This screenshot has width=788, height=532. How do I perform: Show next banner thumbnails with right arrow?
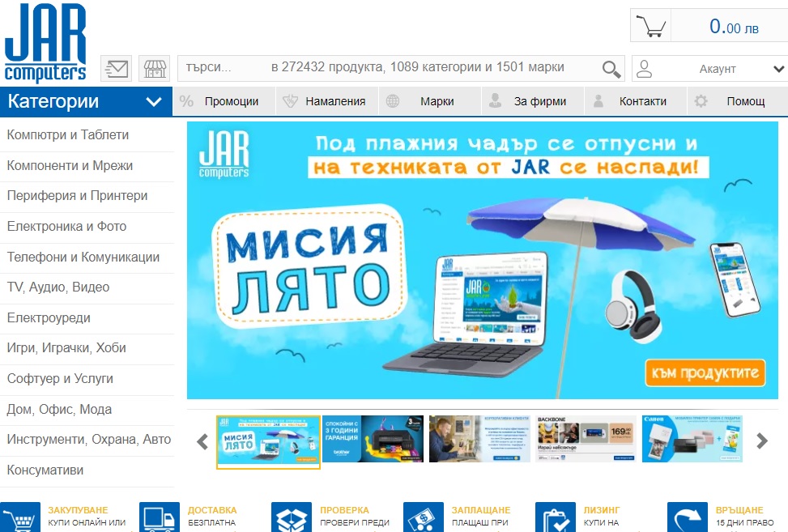coord(762,440)
